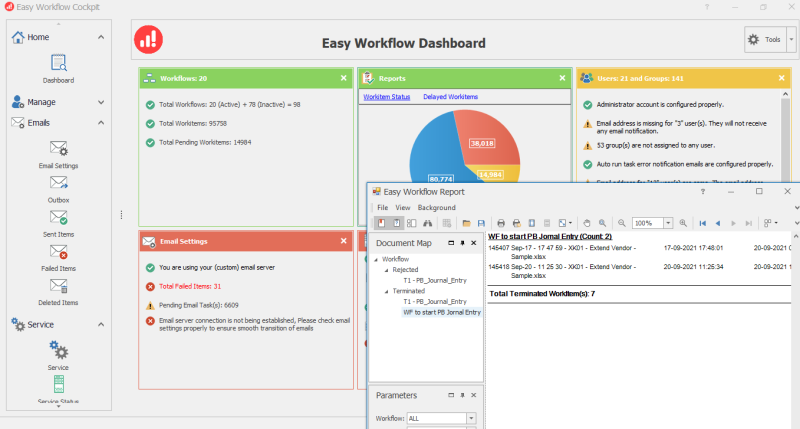This screenshot has height=429, width=800.
Task: Collapse the Terminated node in Document Map
Action: pyautogui.click(x=386, y=290)
